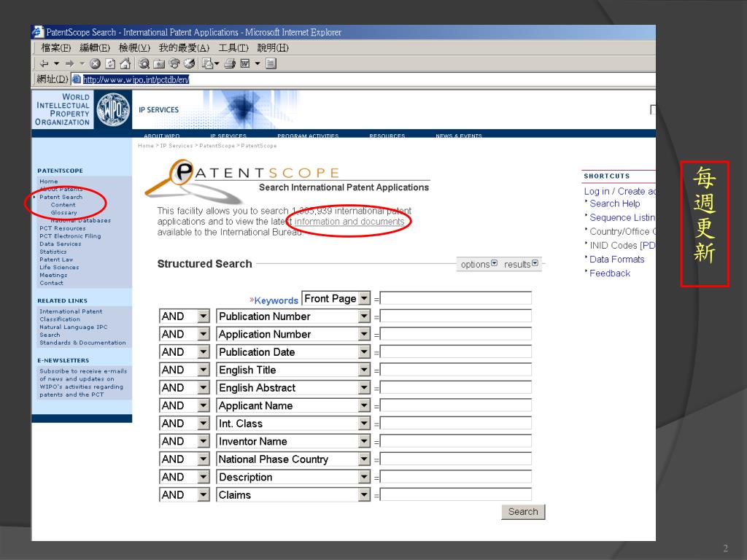Select Patent Search in the sidebar
747x560 pixels.
pyautogui.click(x=61, y=197)
